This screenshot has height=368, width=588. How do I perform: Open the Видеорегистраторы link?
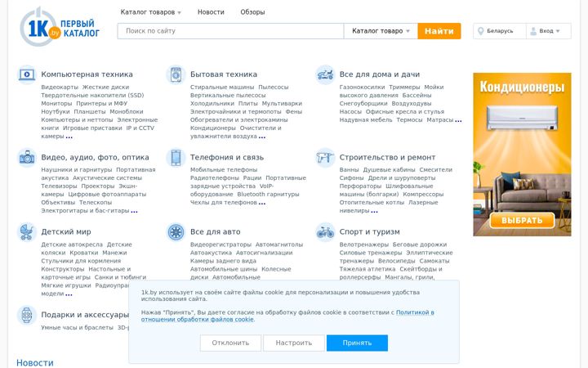pyautogui.click(x=220, y=245)
